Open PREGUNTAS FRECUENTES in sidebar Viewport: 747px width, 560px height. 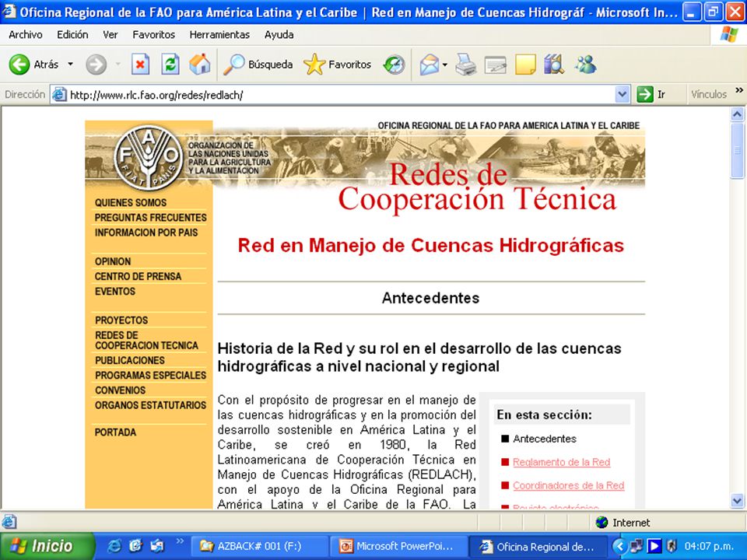(x=150, y=218)
